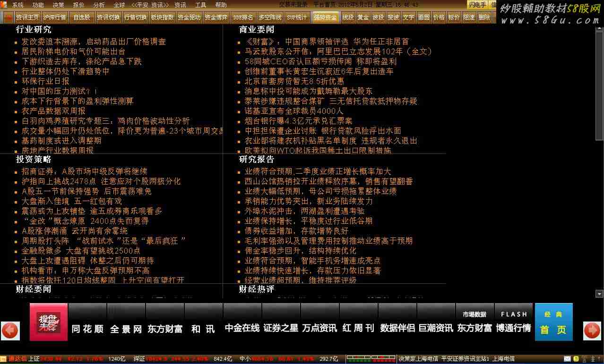
Task: Click the 画圆 toolbar button
Action: click(x=423, y=17)
